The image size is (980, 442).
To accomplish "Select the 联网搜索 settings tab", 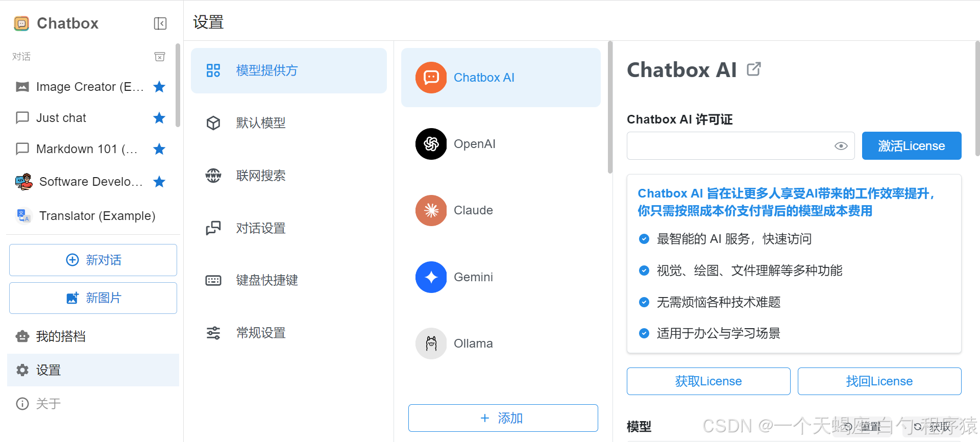I will coord(289,176).
